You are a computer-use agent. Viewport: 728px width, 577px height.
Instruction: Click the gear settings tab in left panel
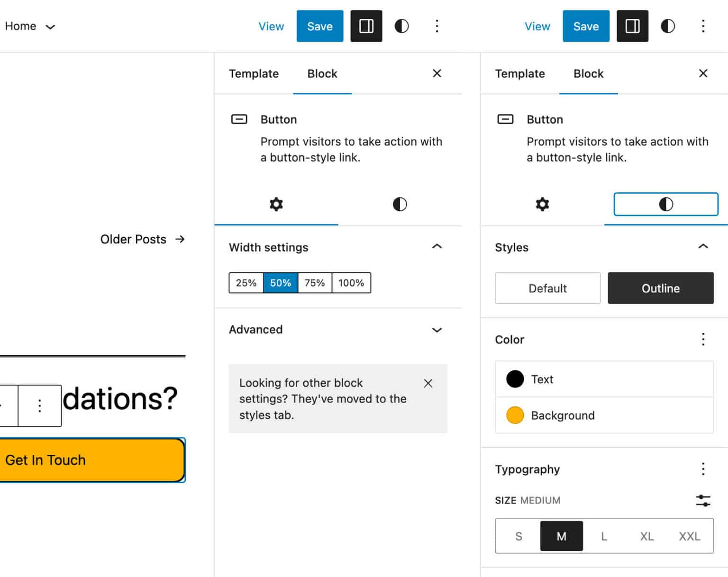tap(276, 204)
